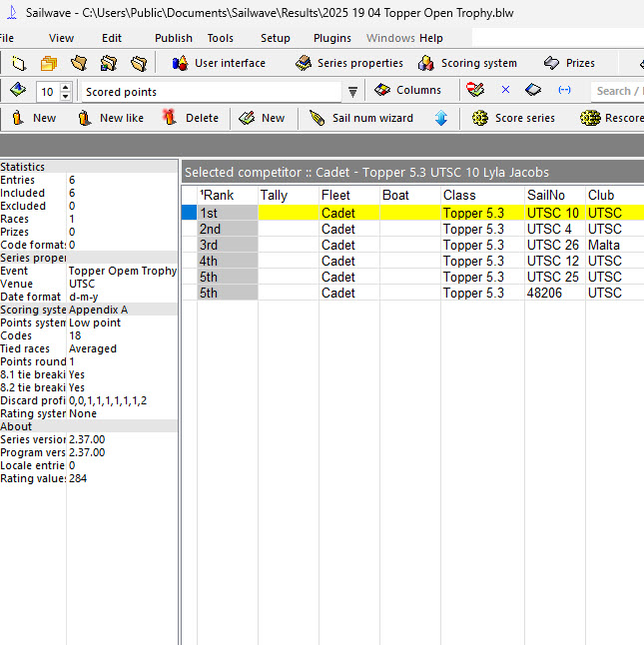This screenshot has width=644, height=645.
Task: Open the Scoring system settings
Action: (x=467, y=64)
